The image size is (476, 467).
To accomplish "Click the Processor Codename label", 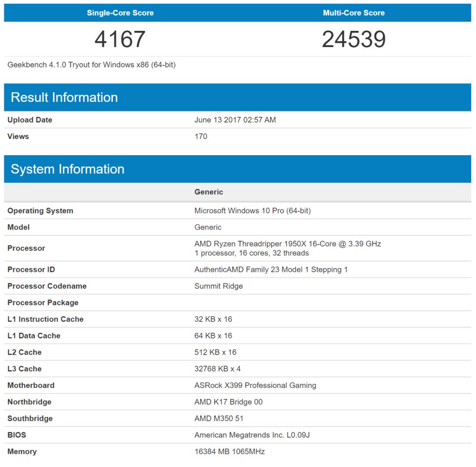I will click(x=47, y=286).
